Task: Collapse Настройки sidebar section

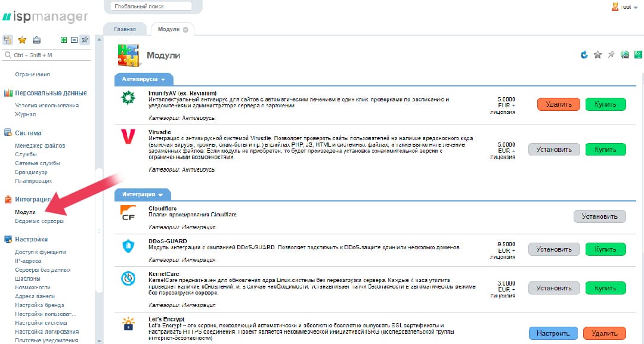Action: coord(31,239)
